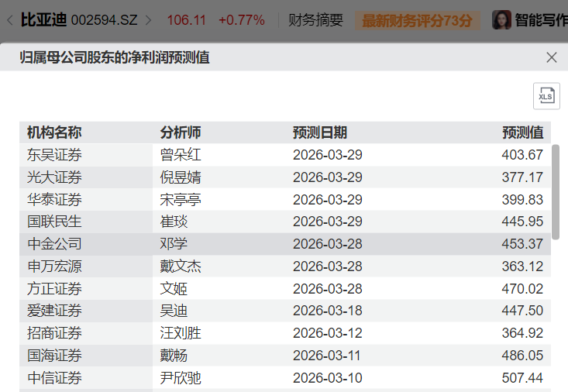This screenshot has width=568, height=392.
Task: Select the 国海证券 row
Action: 285,356
